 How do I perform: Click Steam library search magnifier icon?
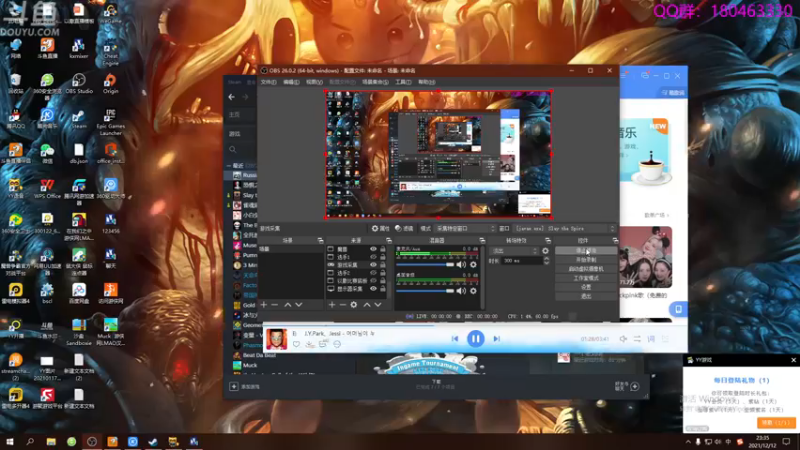click(x=233, y=149)
